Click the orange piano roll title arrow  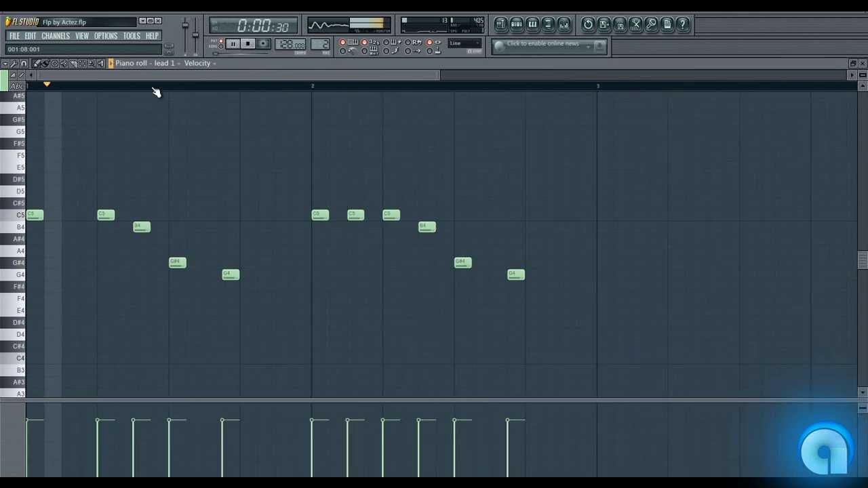111,64
